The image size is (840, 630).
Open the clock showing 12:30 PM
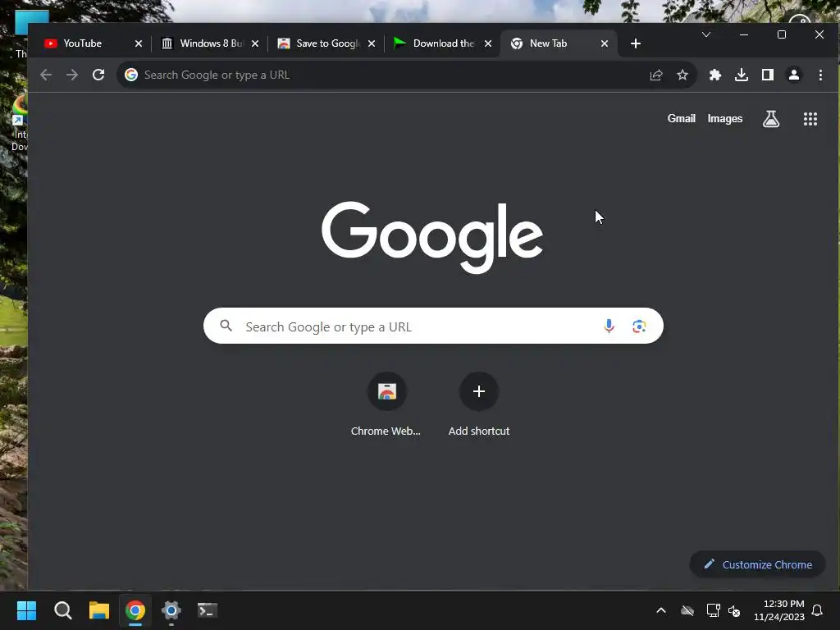click(779, 610)
